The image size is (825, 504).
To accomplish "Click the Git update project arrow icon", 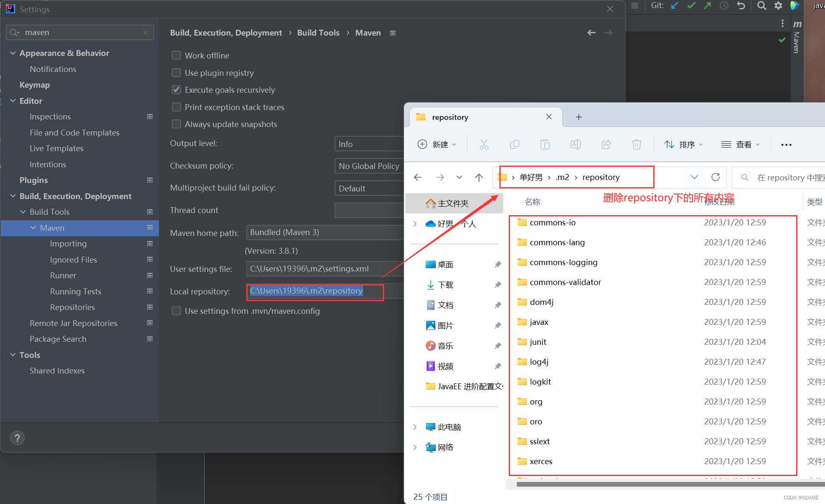I will (674, 6).
